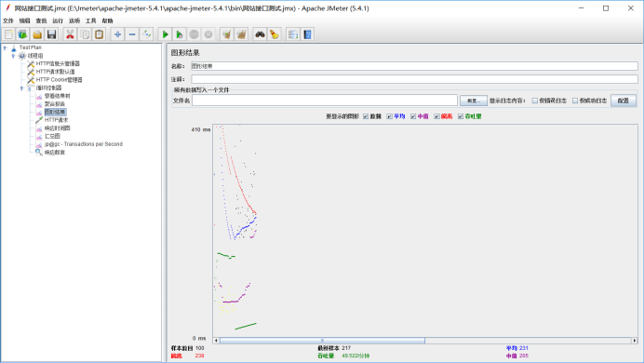Click the Paste clipboard icon
644x363 pixels.
click(99, 34)
